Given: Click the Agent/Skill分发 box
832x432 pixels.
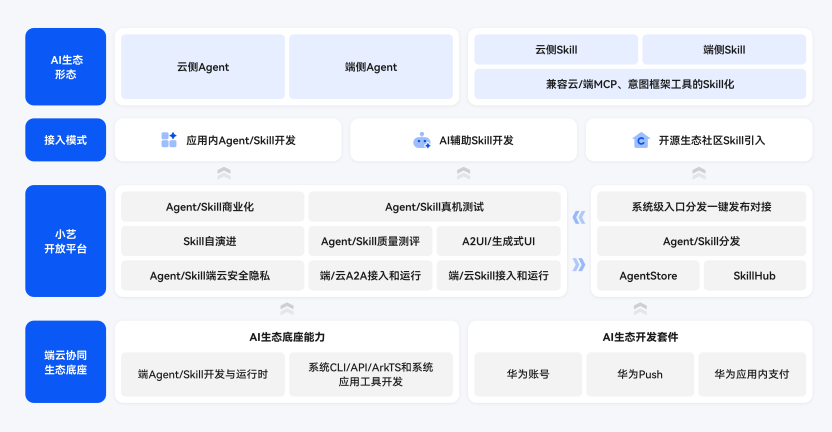Looking at the screenshot, I should (x=701, y=241).
